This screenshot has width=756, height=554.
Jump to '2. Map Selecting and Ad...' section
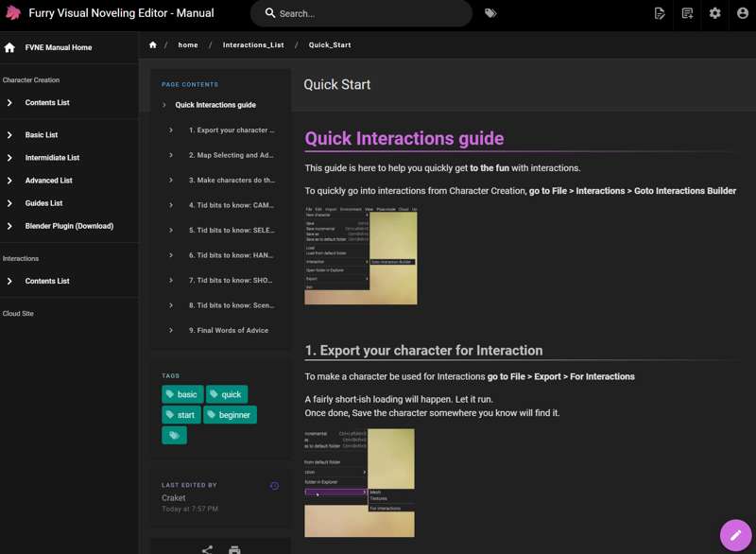coord(231,155)
